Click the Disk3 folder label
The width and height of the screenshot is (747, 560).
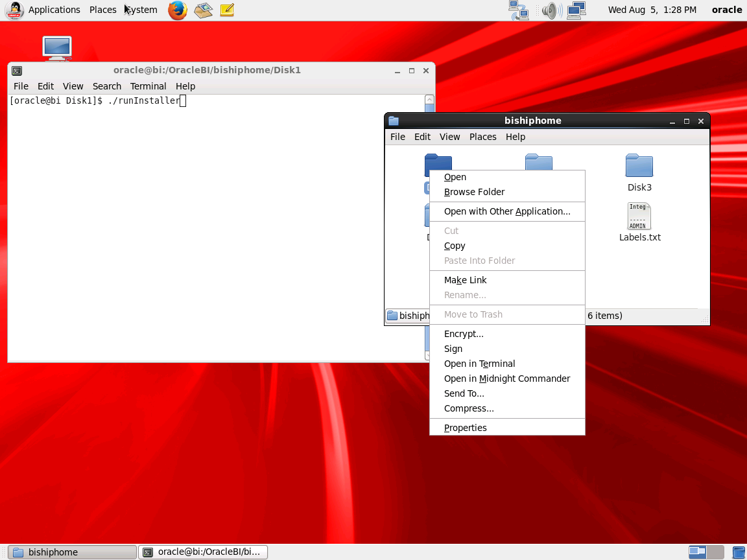click(639, 187)
